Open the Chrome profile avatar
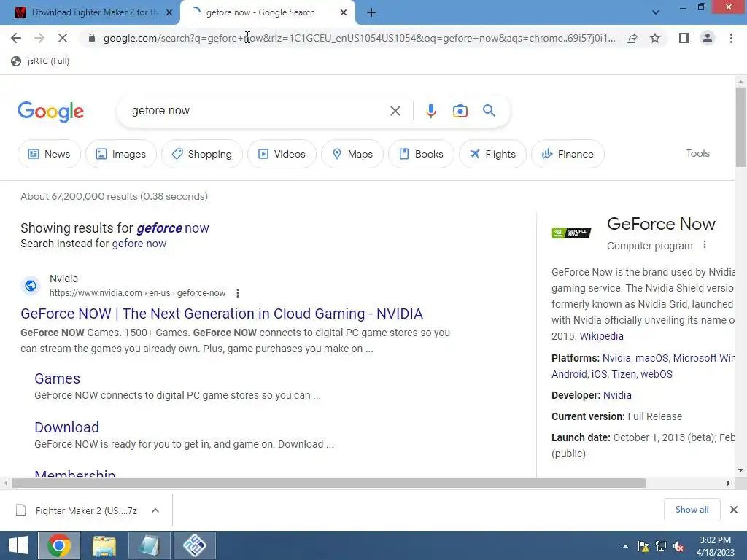747x560 pixels. coord(708,38)
